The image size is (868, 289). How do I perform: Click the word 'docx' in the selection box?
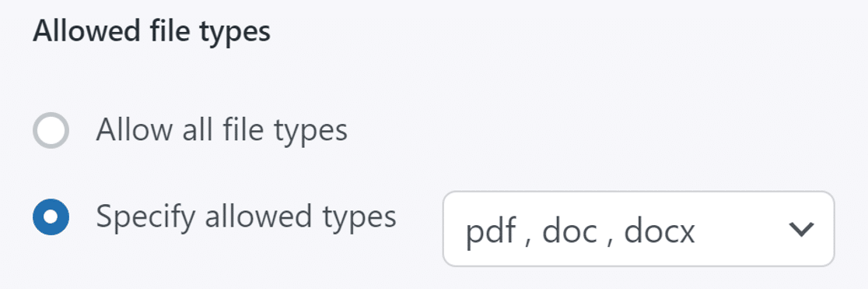coord(660,230)
